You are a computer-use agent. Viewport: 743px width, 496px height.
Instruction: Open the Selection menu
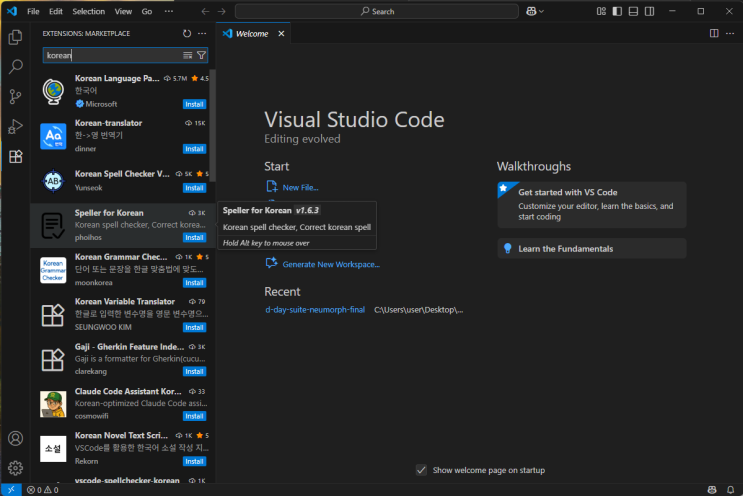[x=89, y=11]
